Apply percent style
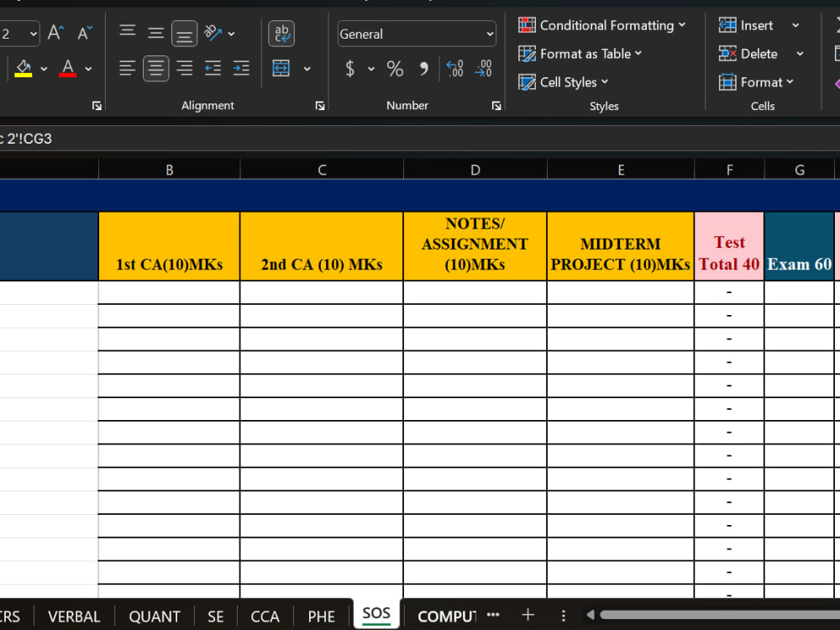 click(395, 69)
